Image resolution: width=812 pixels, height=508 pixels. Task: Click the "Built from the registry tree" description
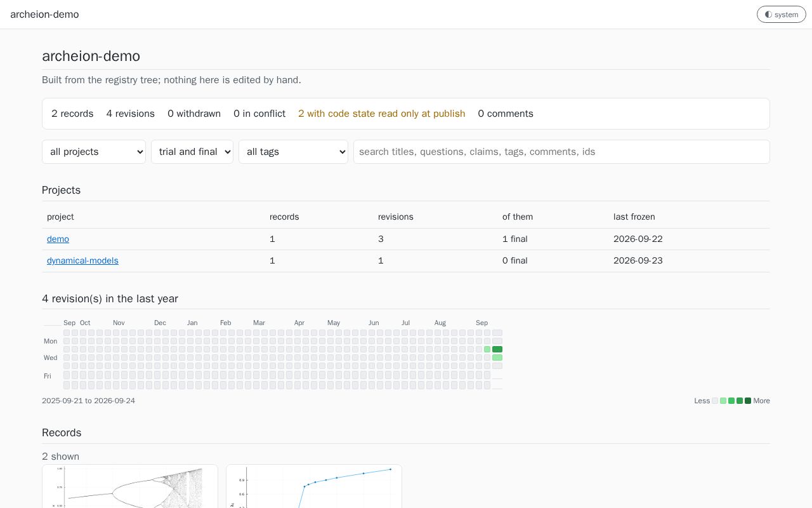point(171,80)
